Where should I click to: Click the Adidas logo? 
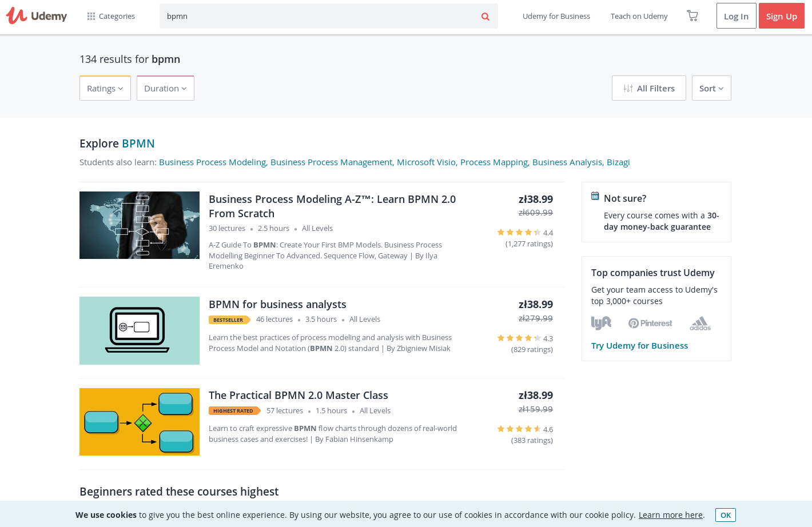click(x=700, y=324)
